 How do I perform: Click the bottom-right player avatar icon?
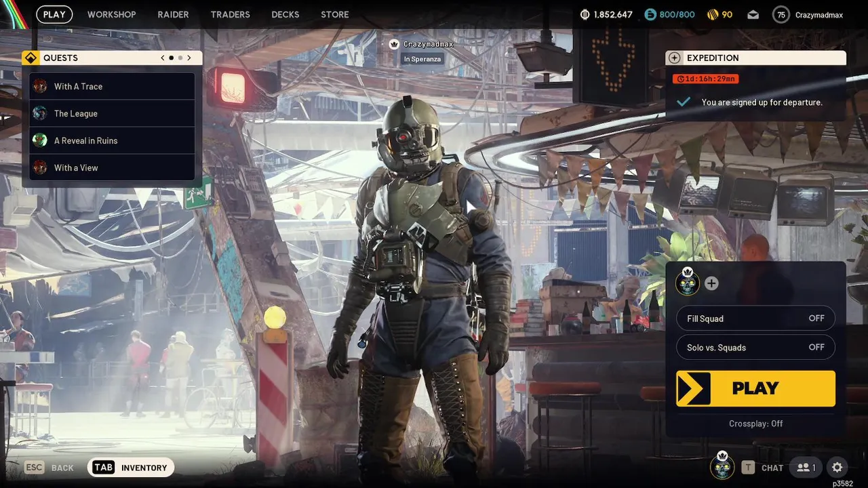tap(722, 466)
